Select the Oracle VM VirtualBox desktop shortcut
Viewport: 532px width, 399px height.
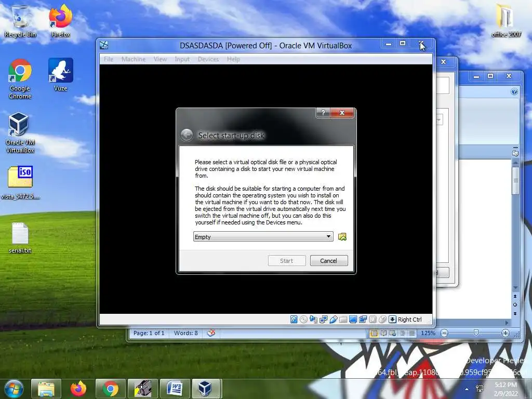click(20, 133)
